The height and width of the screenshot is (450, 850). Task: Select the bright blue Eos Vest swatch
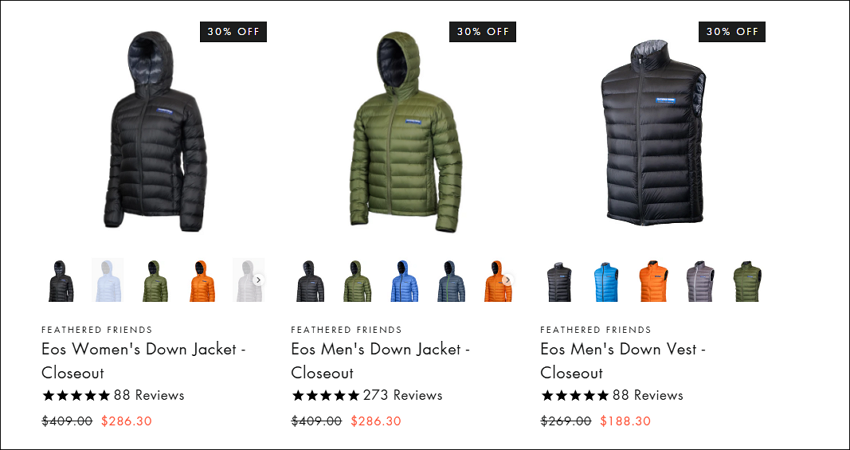click(x=606, y=281)
